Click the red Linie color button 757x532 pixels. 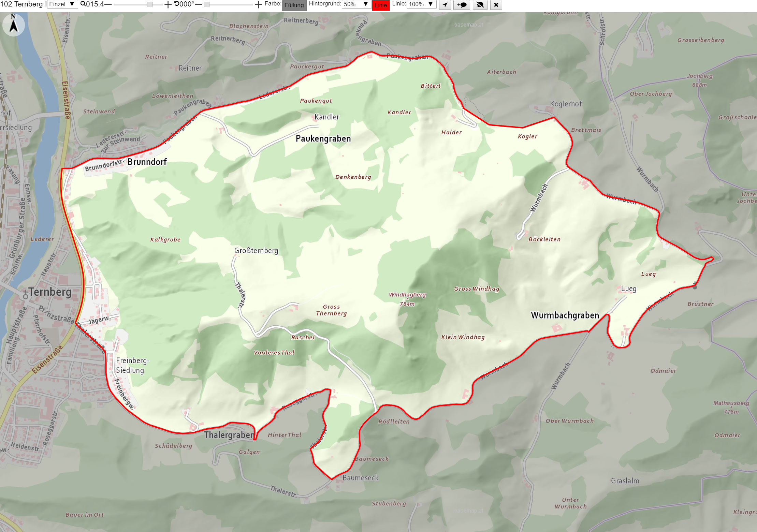pos(381,5)
